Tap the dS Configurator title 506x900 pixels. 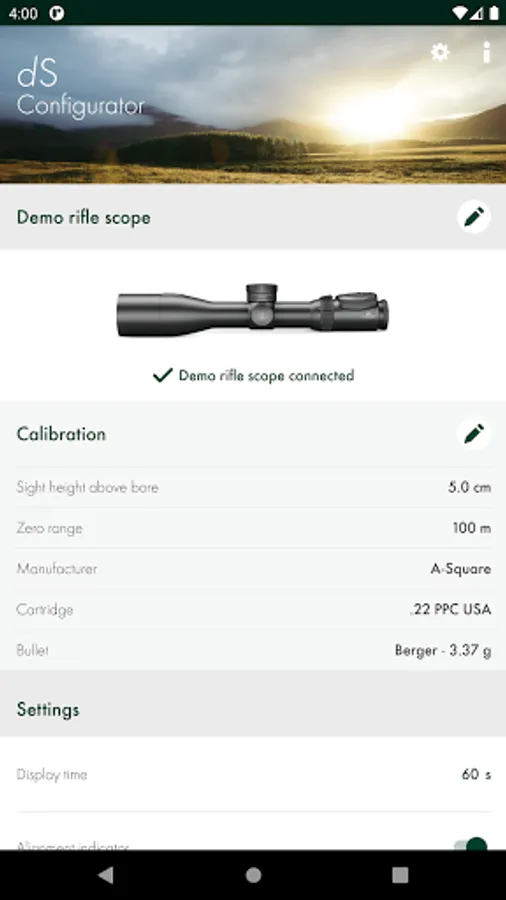[80, 90]
